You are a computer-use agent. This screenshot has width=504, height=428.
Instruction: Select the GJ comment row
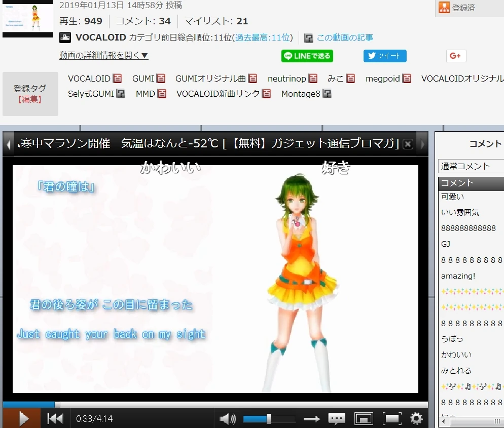(471, 244)
